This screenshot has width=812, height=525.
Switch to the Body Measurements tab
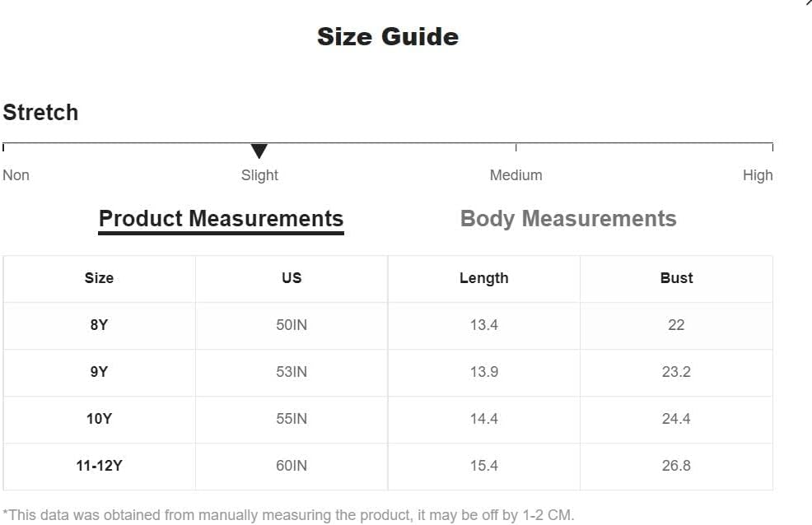(568, 219)
